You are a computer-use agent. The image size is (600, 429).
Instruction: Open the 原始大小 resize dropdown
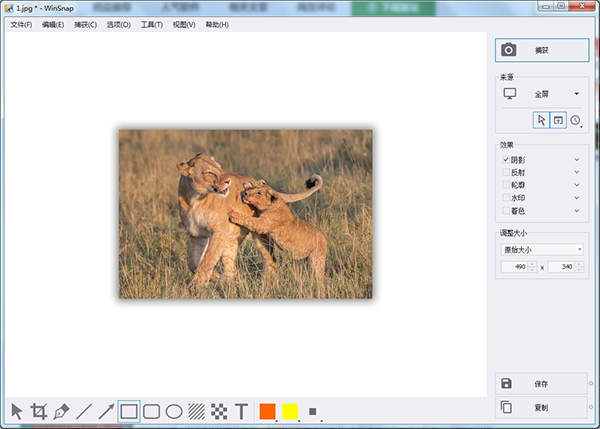tap(542, 249)
